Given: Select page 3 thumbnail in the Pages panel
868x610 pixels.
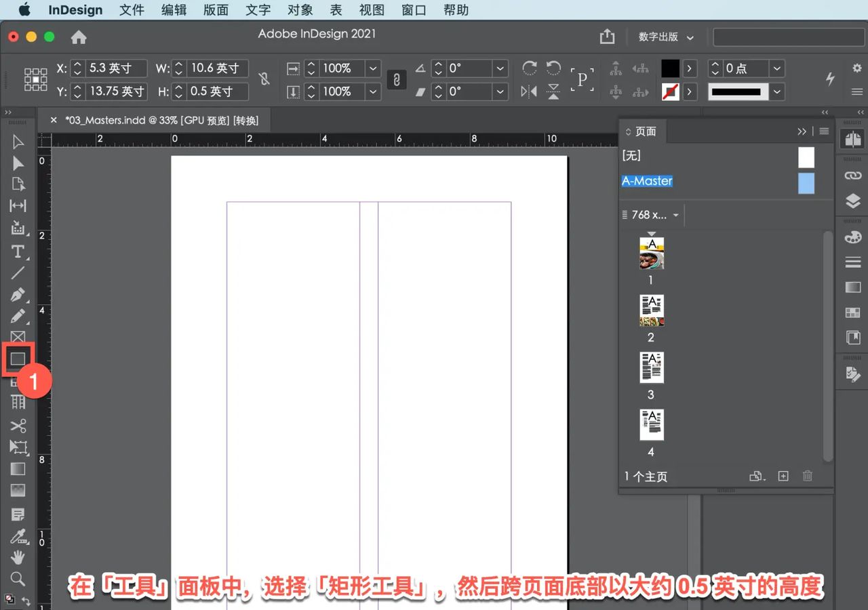Looking at the screenshot, I should click(x=651, y=367).
